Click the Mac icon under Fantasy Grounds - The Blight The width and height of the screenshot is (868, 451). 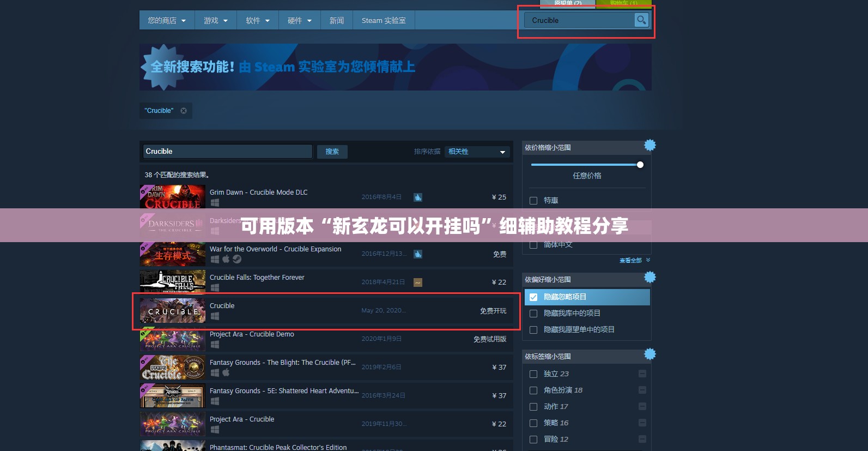(x=226, y=372)
